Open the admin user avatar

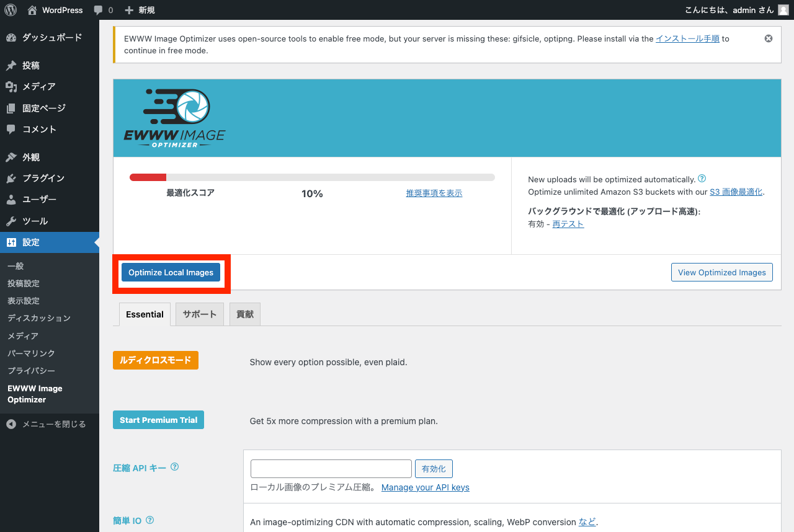pyautogui.click(x=783, y=10)
